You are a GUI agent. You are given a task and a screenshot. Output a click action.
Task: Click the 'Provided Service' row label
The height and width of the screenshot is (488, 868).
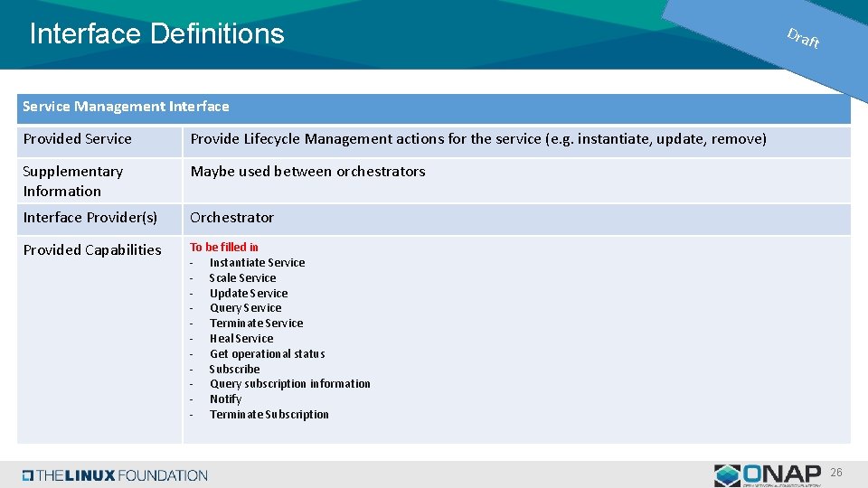click(x=78, y=139)
